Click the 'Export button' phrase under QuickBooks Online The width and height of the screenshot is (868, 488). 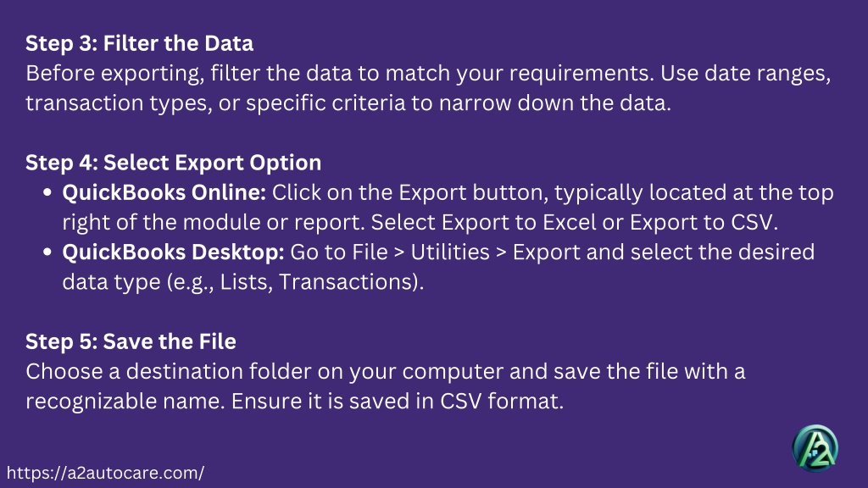473,192
